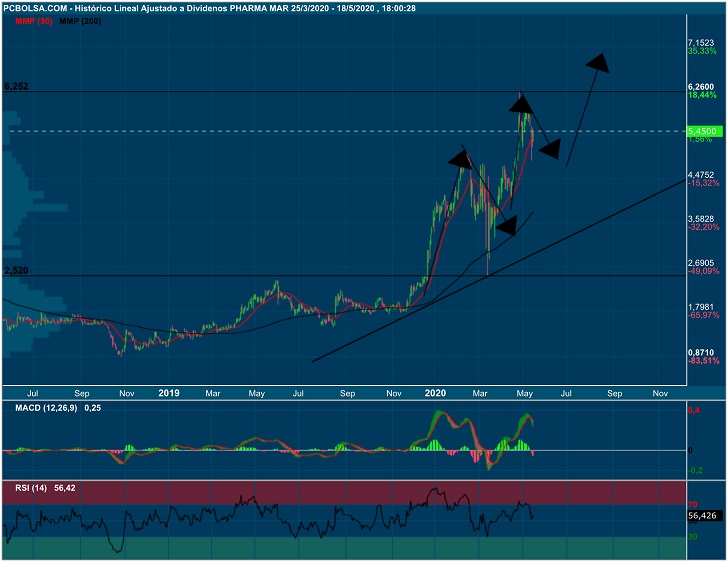
Task: Click the 1,56% percentage label
Action: tap(700, 139)
